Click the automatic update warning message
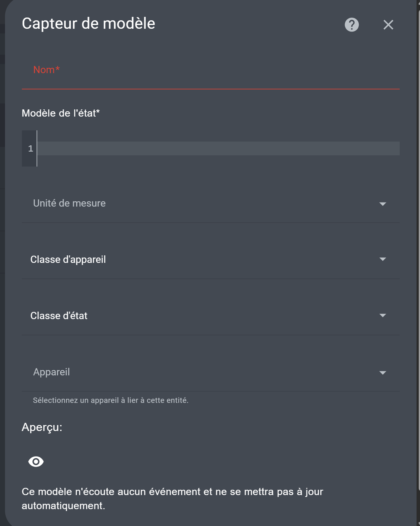The image size is (420, 526). 172,498
